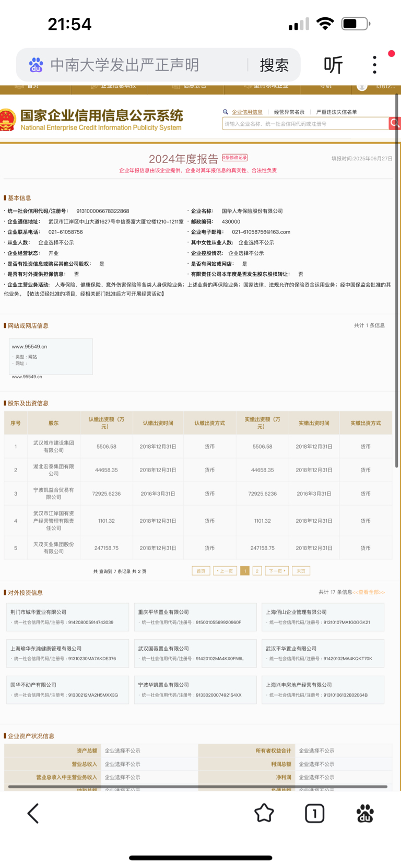Tap shareholder 天茂实业集团股份有限公司
Screen dimensions: 401x868
pos(53,548)
